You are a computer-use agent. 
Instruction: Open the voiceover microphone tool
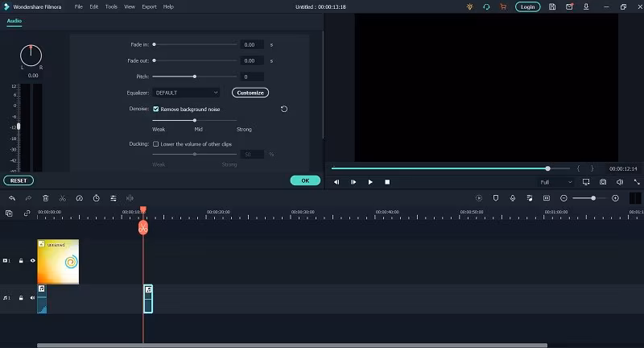(513, 198)
